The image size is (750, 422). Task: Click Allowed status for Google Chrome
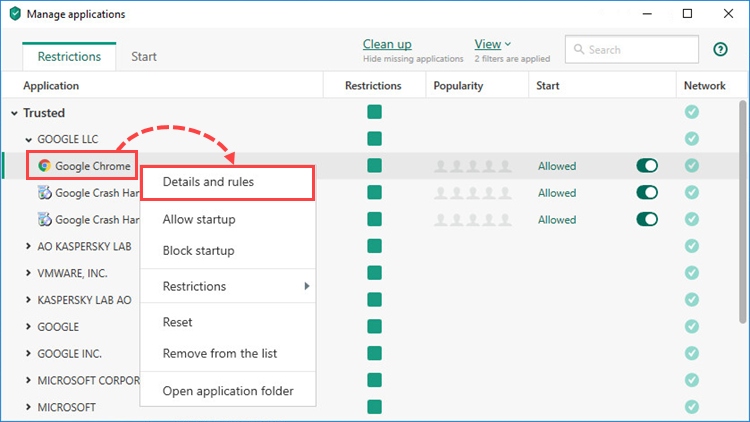click(557, 166)
